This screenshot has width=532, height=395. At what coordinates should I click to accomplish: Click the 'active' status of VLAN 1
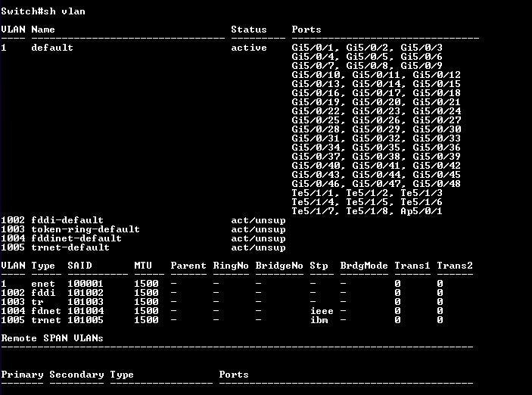pos(249,48)
